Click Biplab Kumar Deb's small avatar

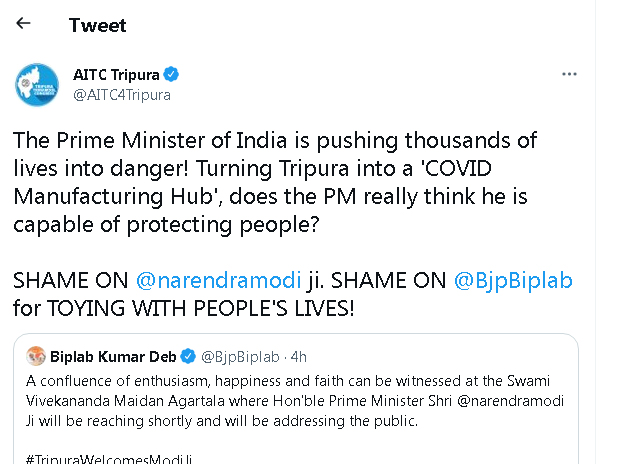[x=36, y=357]
